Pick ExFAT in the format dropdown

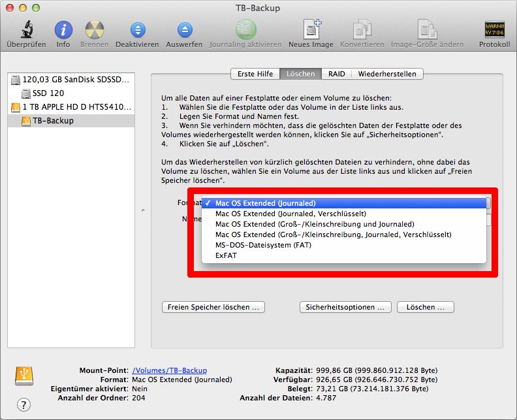click(x=226, y=255)
